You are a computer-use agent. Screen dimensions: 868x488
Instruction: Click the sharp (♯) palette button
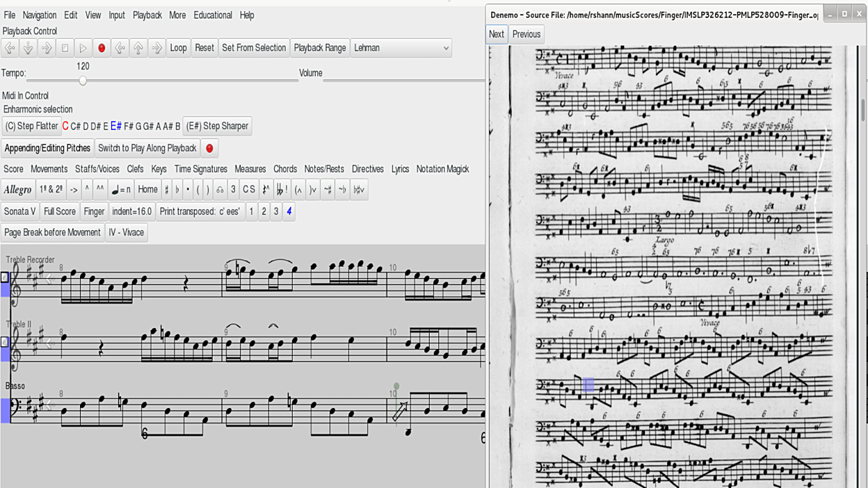166,189
